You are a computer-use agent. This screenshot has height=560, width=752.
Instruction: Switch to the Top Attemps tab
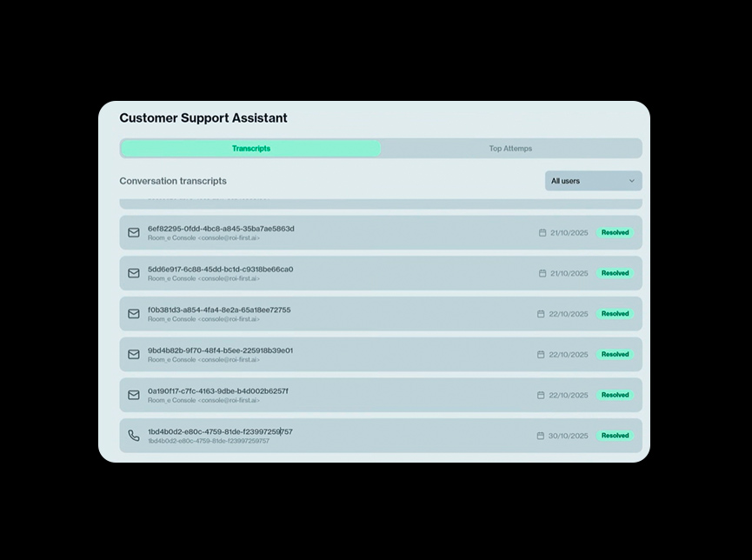click(510, 149)
